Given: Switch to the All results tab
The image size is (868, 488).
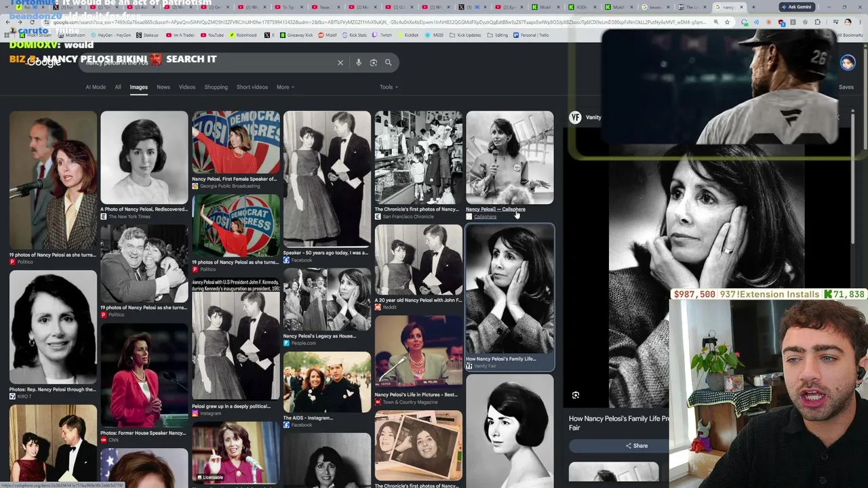Looking at the screenshot, I should (118, 87).
